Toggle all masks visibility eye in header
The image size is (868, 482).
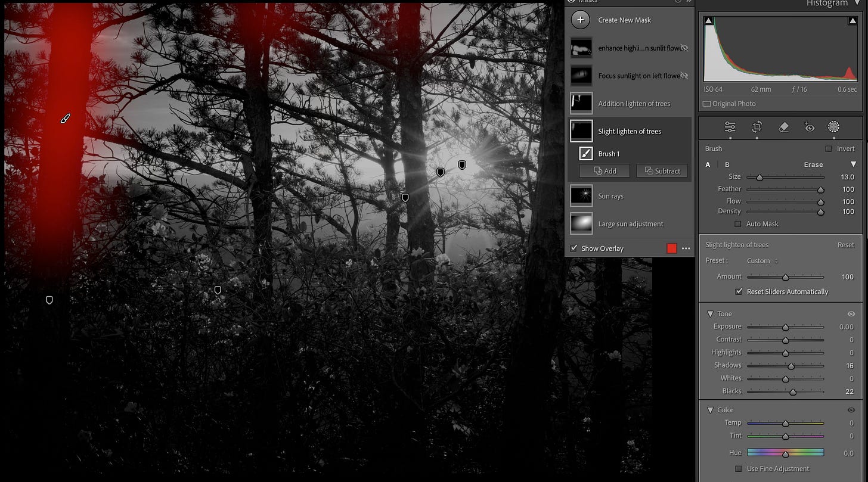tap(571, 2)
